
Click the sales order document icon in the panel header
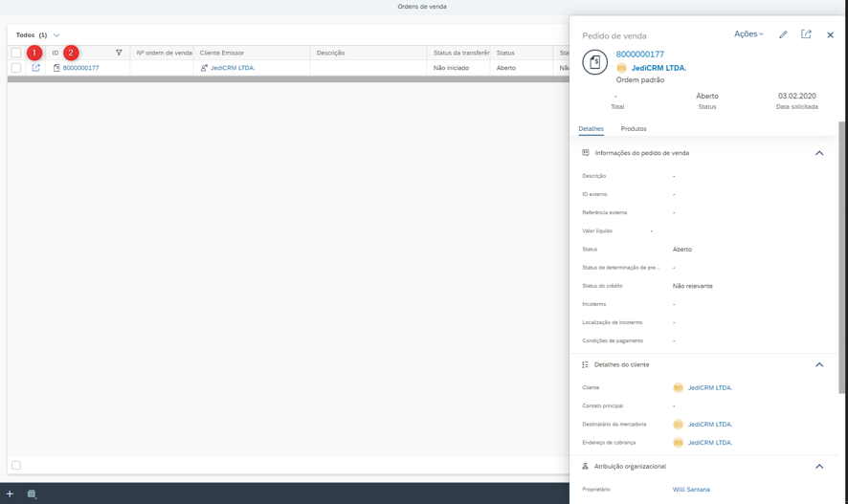click(x=594, y=62)
